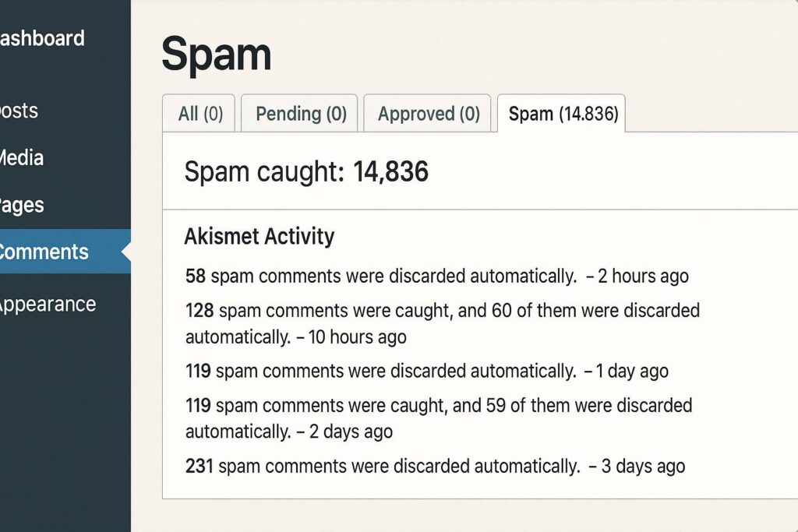Click the large Spam page heading
This screenshot has height=532, width=798.
pyautogui.click(x=217, y=55)
